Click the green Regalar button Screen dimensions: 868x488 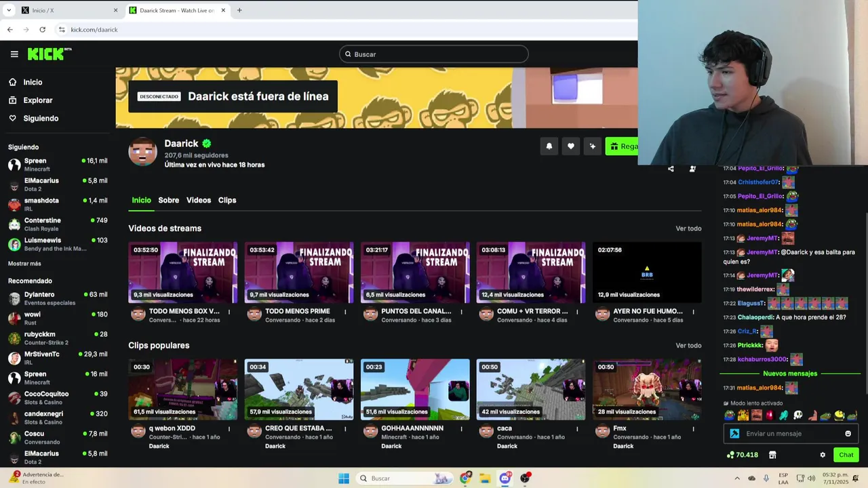click(x=622, y=146)
